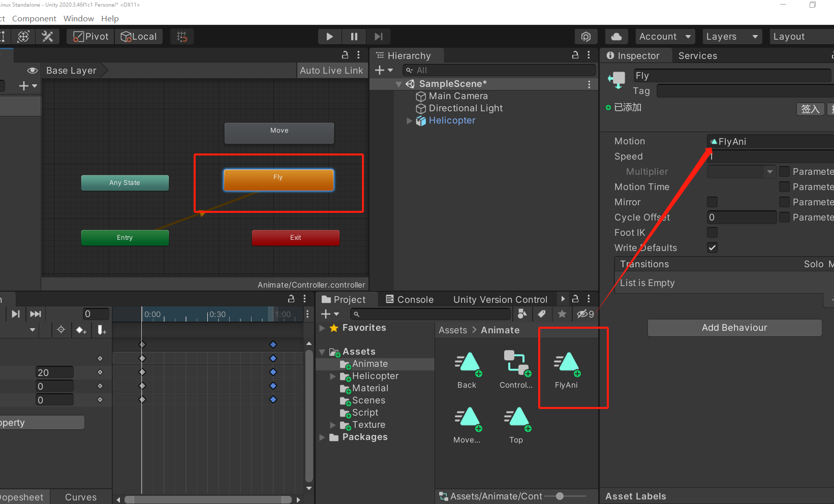This screenshot has width=834, height=504.
Task: Add an animation event using the marker icon
Action: point(102,330)
